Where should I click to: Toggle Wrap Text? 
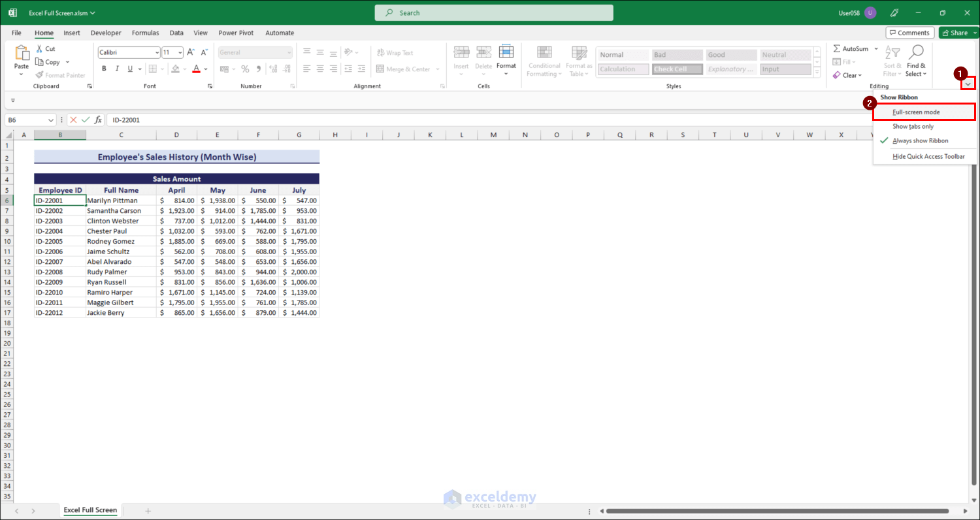(x=395, y=53)
